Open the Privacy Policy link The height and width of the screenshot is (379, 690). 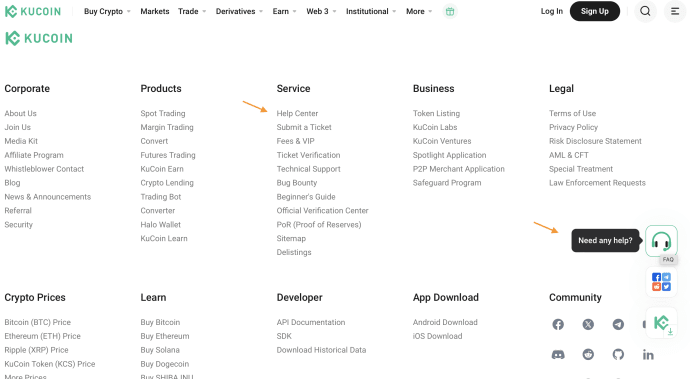pos(573,127)
